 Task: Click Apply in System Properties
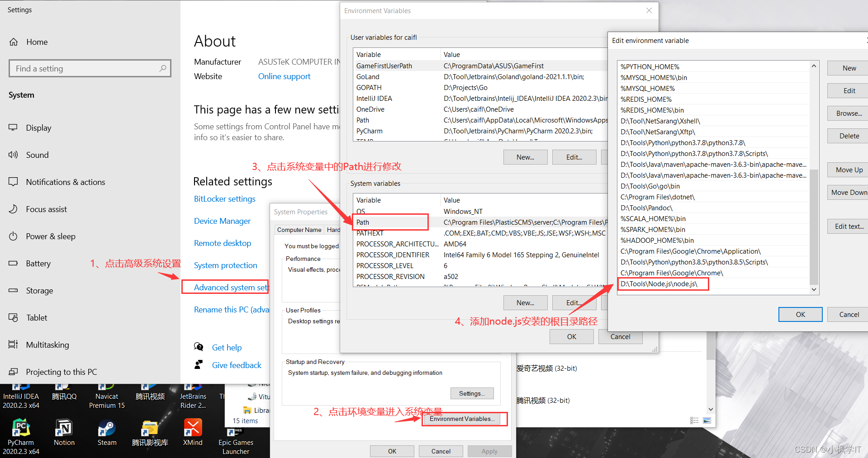[489, 451]
